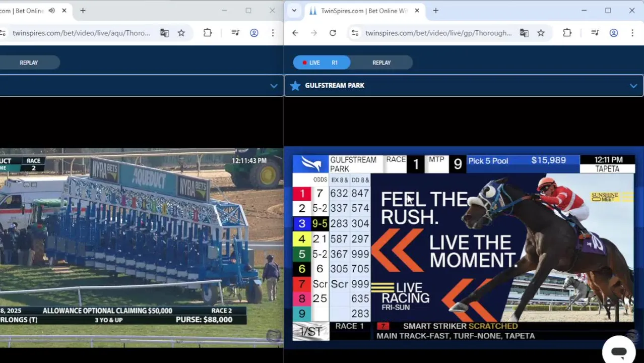Reload the Gulfstream Park page
The width and height of the screenshot is (644, 363).
point(333,33)
